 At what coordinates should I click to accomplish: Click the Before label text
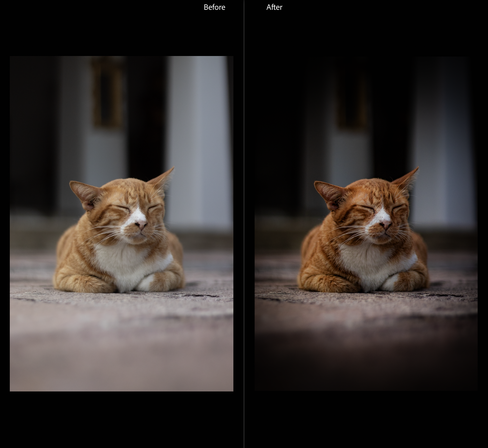[x=214, y=7]
